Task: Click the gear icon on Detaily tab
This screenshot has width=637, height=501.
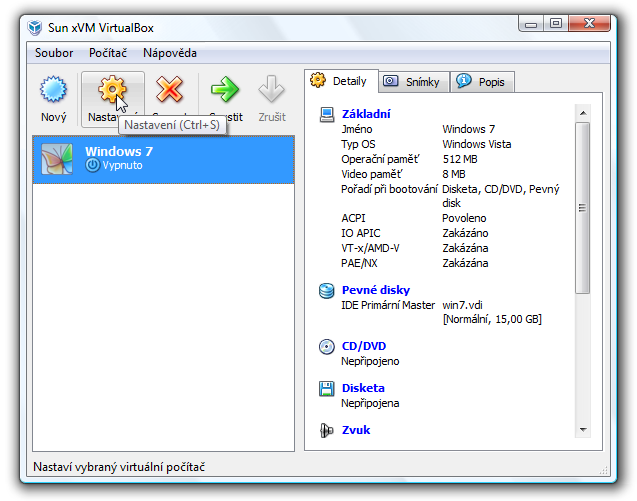Action: 318,80
